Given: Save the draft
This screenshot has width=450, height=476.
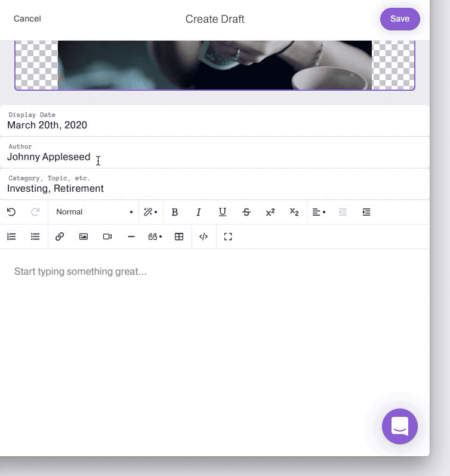Looking at the screenshot, I should coord(400,19).
